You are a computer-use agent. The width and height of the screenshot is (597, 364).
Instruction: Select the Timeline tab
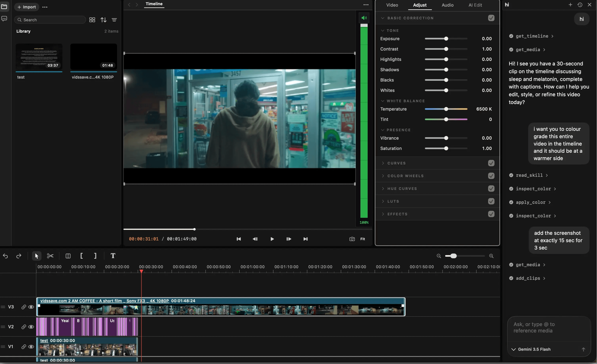pyautogui.click(x=154, y=4)
